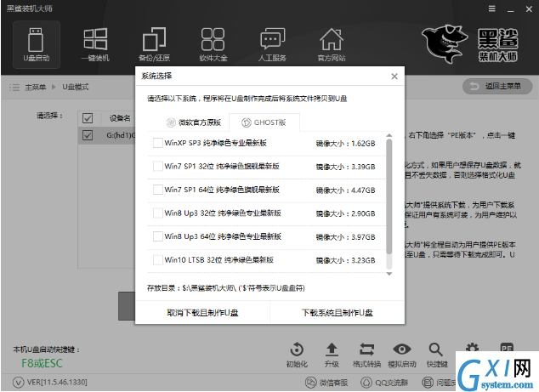Toggle the G:(hd1) device checkbox
The image size is (539, 392).
(88, 135)
